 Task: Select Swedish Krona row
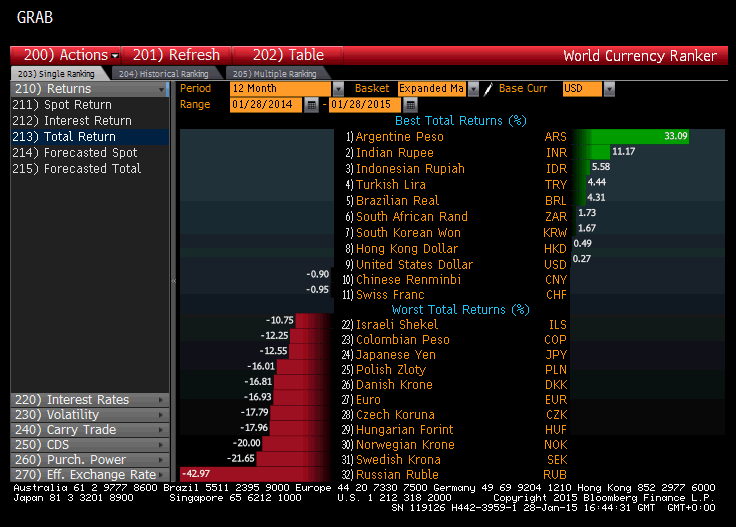click(x=456, y=460)
